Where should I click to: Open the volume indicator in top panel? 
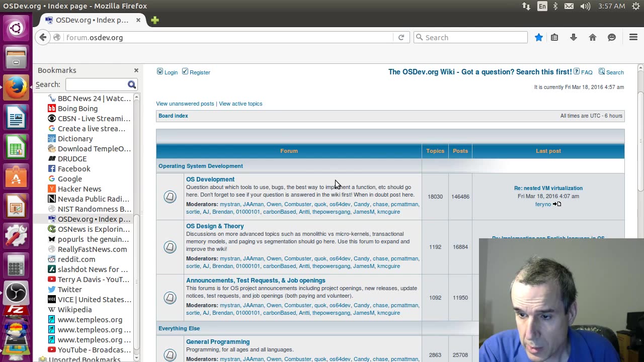click(585, 6)
